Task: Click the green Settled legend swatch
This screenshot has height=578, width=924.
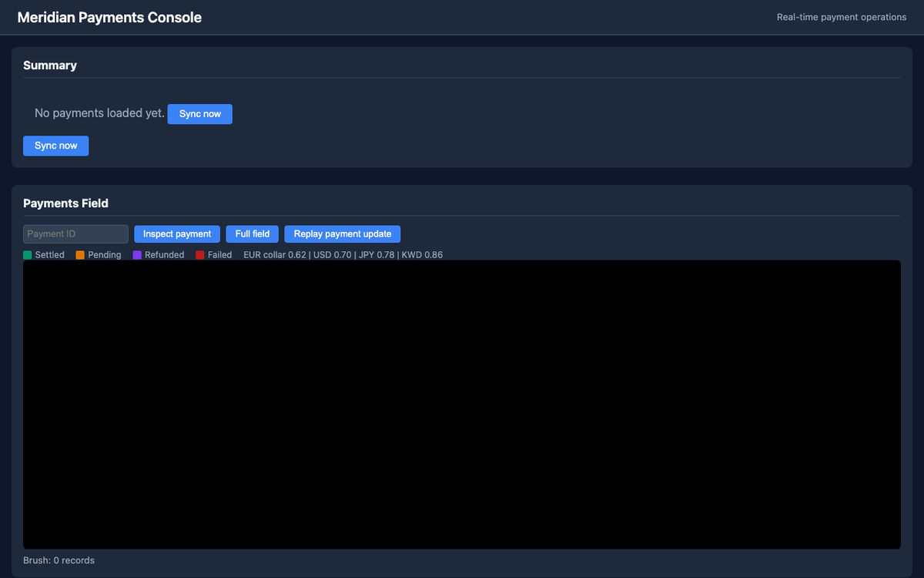Action: tap(28, 255)
